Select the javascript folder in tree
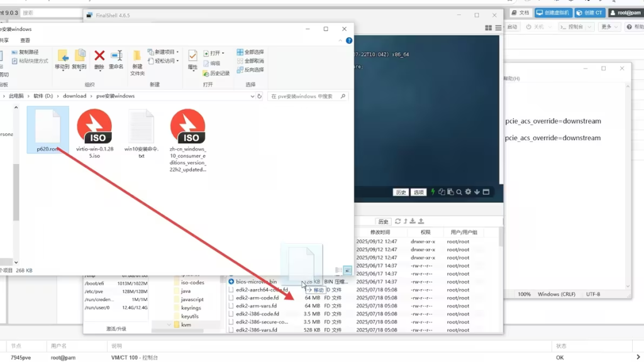 point(192,300)
